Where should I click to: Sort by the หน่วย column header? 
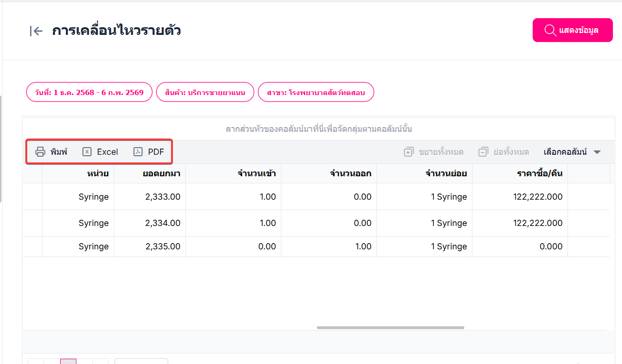click(98, 173)
